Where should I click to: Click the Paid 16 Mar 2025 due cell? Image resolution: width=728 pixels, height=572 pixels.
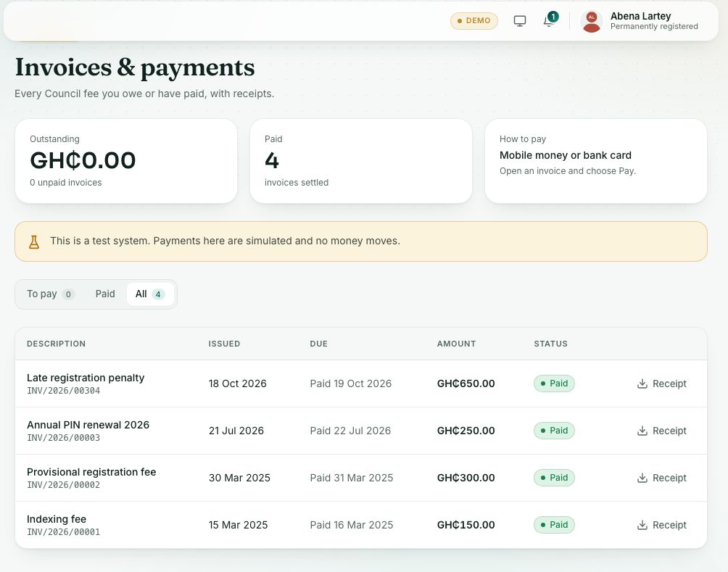point(352,525)
